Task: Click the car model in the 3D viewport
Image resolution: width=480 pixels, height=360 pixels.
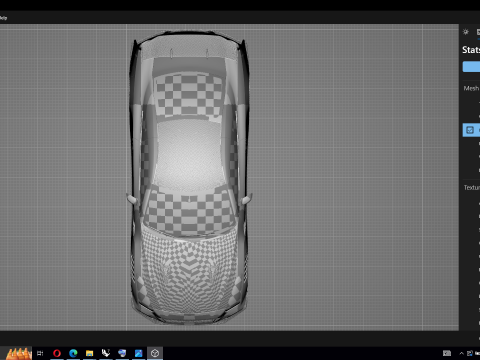Action: [x=189, y=178]
